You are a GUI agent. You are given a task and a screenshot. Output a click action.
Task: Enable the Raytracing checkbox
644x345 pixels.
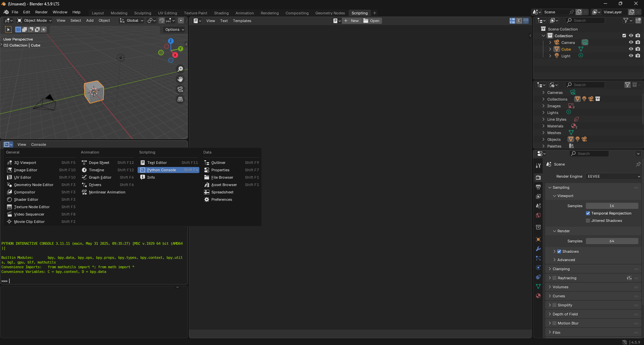click(x=554, y=278)
